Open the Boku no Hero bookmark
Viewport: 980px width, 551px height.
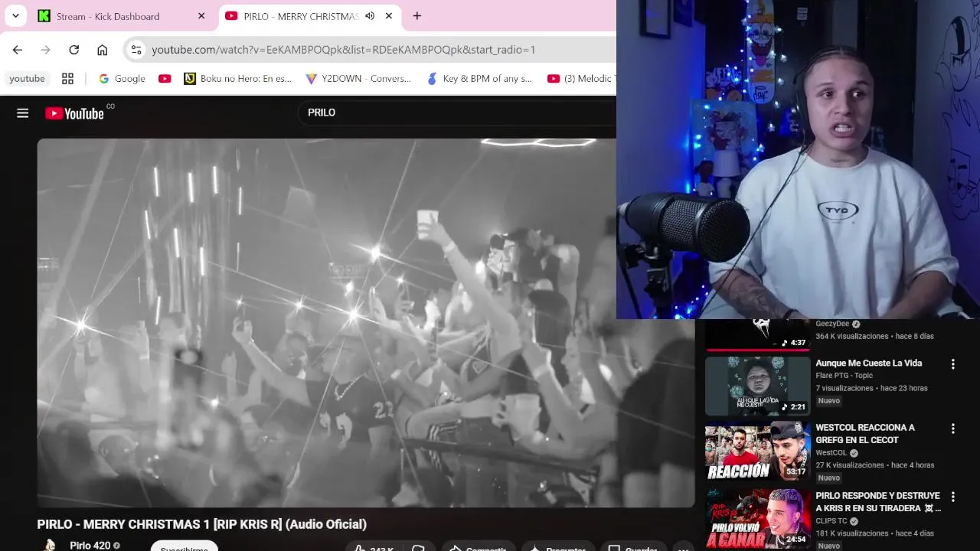(x=238, y=79)
